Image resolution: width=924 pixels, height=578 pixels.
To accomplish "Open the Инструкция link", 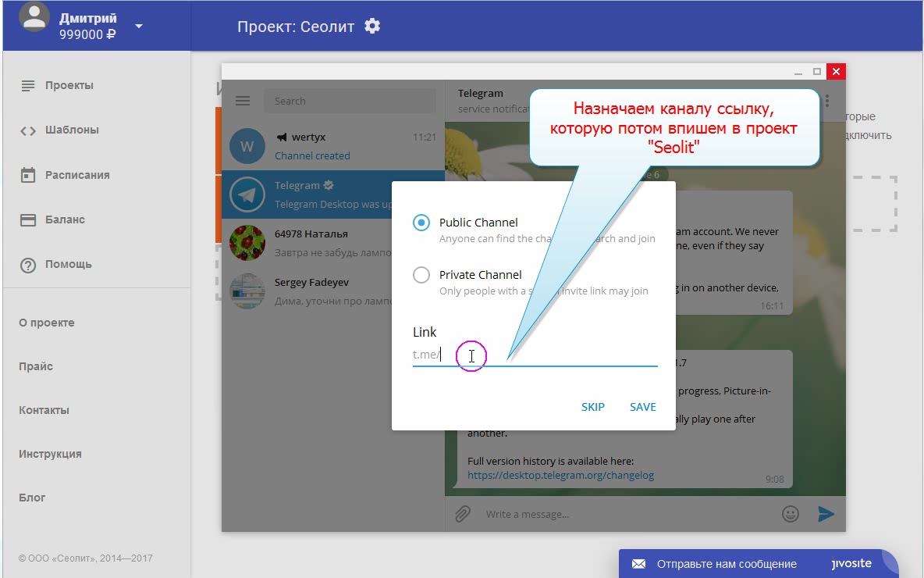I will (50, 454).
